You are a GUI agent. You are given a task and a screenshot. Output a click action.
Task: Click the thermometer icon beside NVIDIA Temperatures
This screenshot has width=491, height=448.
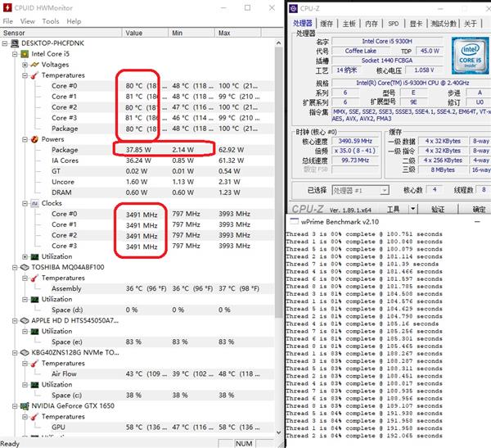coord(34,417)
